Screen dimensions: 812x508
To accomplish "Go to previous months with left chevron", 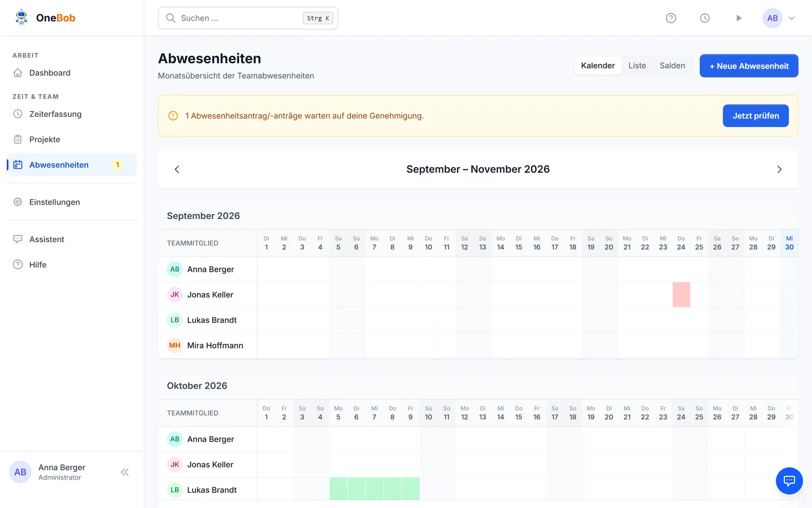I will coord(177,170).
